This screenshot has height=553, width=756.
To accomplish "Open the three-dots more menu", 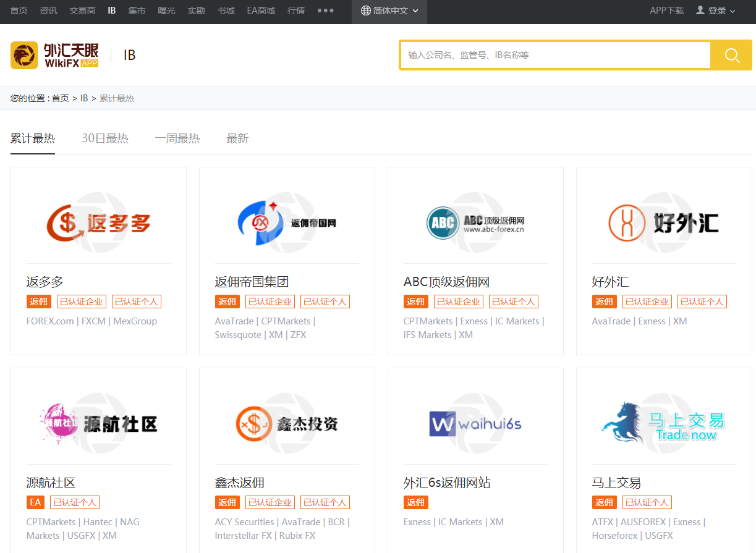I will [326, 11].
